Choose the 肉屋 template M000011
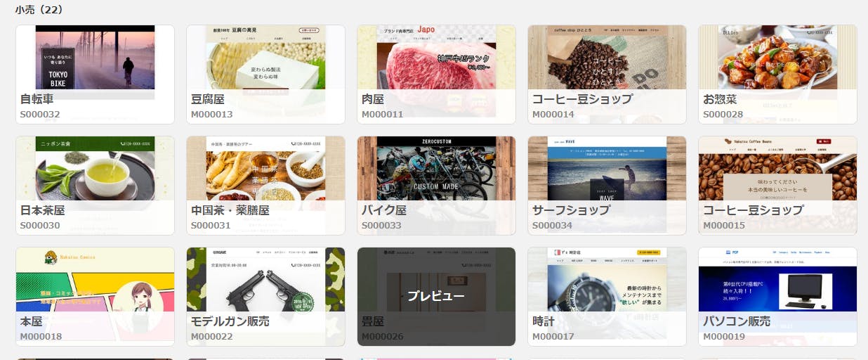The width and height of the screenshot is (868, 360). click(436, 75)
